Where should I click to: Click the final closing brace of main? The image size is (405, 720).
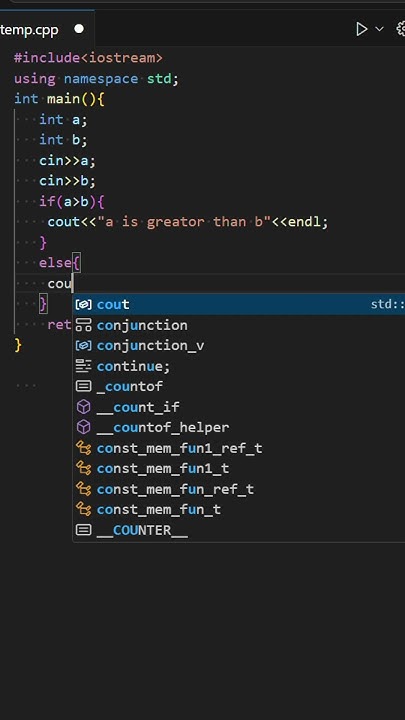point(18,345)
